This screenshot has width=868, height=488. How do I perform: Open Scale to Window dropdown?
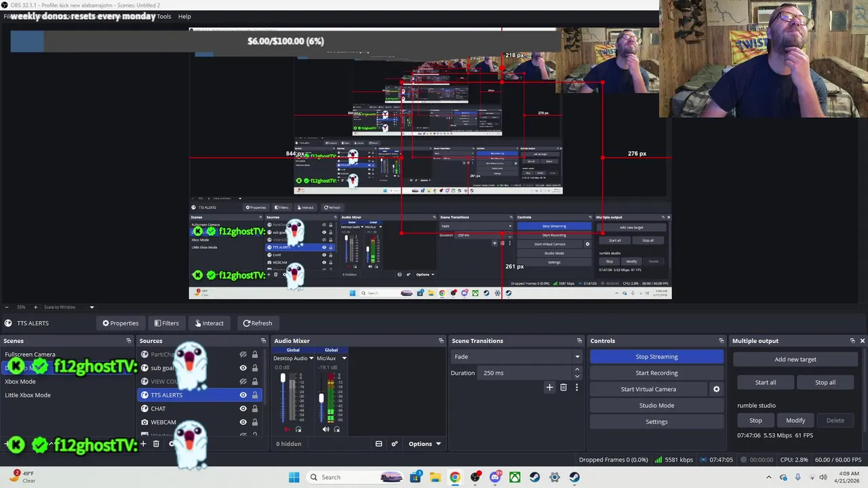[70, 307]
